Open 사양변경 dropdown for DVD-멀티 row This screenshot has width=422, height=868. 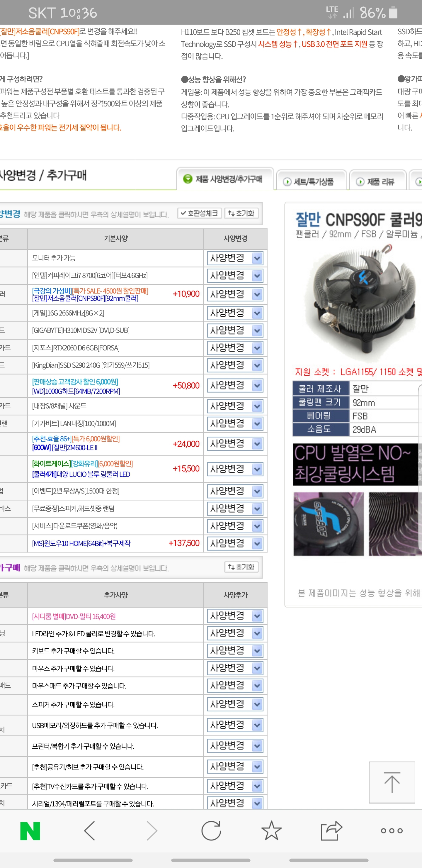[x=235, y=616]
